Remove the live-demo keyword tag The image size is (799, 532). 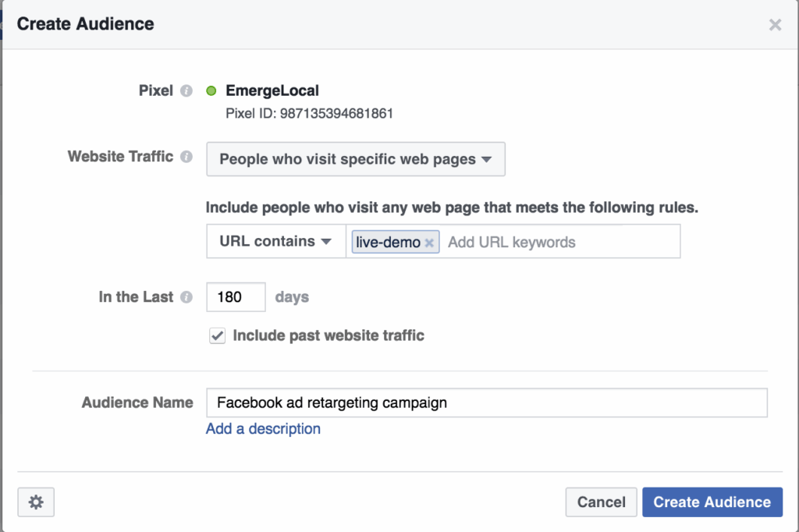click(429, 243)
